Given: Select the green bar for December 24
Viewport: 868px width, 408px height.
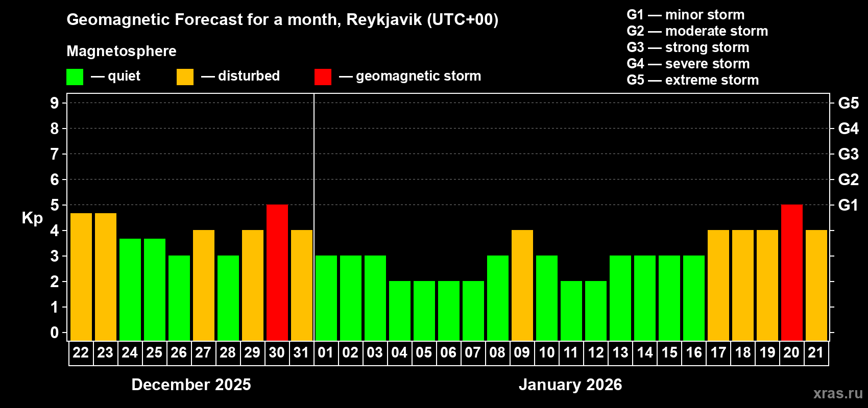Looking at the screenshot, I should click(x=130, y=290).
